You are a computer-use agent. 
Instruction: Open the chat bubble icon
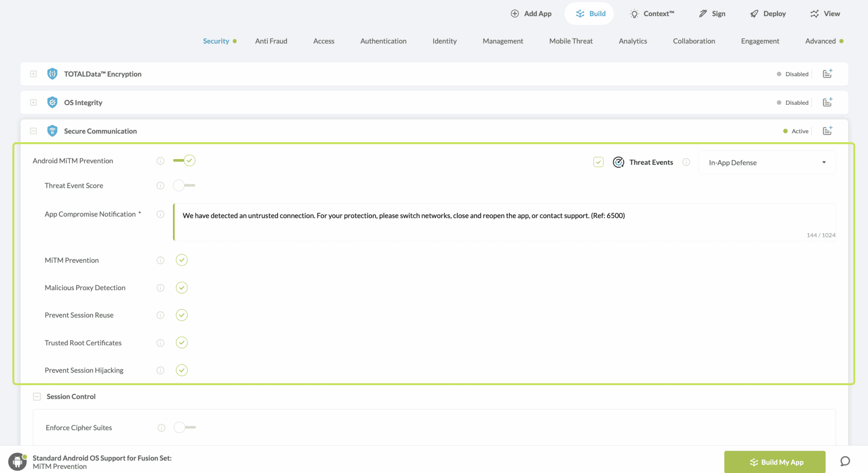tap(845, 462)
